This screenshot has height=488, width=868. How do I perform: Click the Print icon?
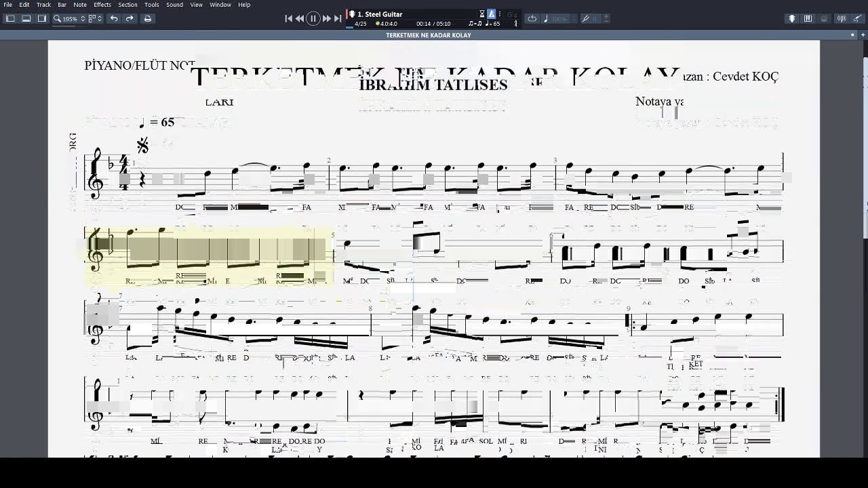coord(147,18)
